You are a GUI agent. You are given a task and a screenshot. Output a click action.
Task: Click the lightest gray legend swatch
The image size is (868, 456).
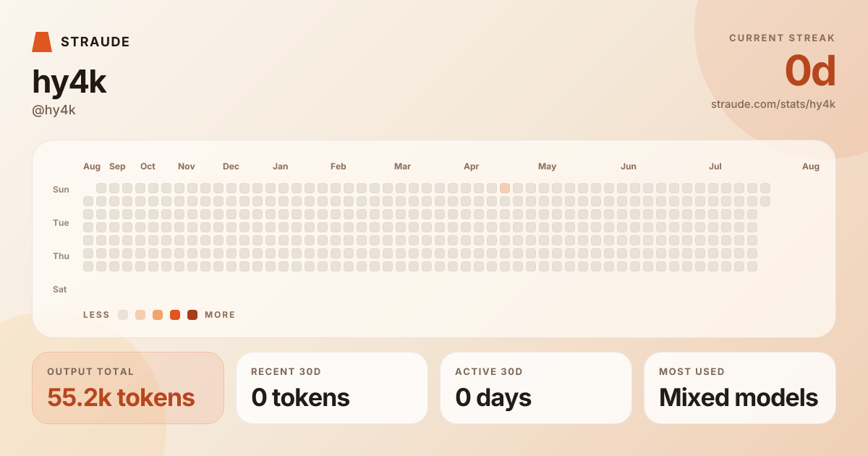[x=123, y=315]
